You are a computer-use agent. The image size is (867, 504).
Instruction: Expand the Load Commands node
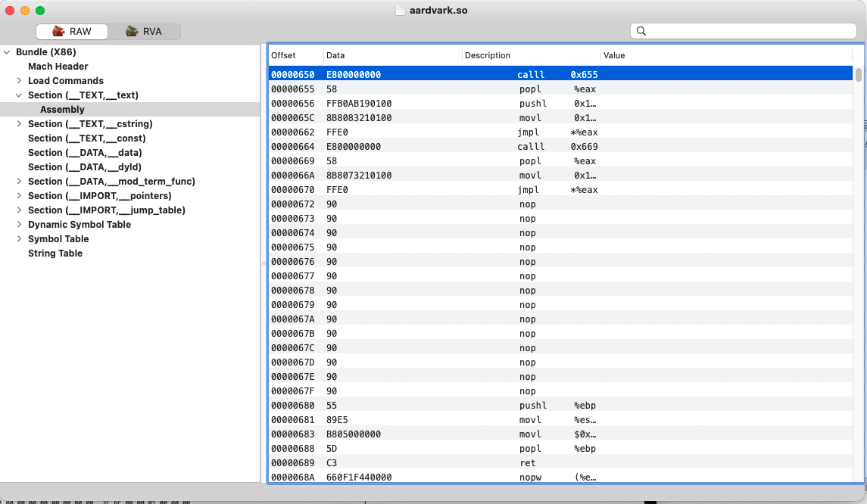click(19, 81)
